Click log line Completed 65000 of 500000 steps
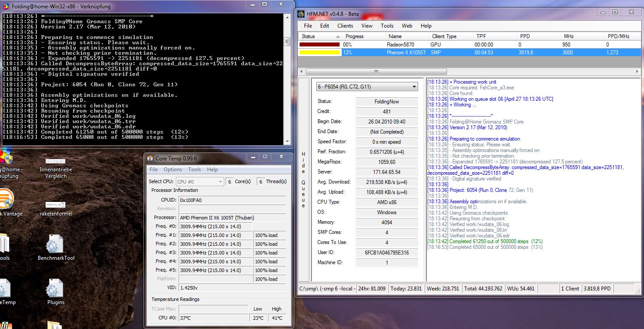 pyautogui.click(x=485, y=247)
